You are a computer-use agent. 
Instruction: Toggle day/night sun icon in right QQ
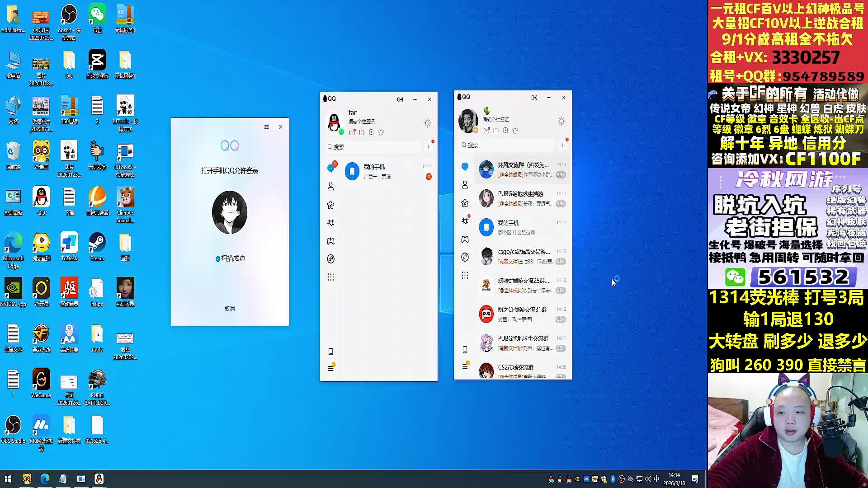coord(561,121)
